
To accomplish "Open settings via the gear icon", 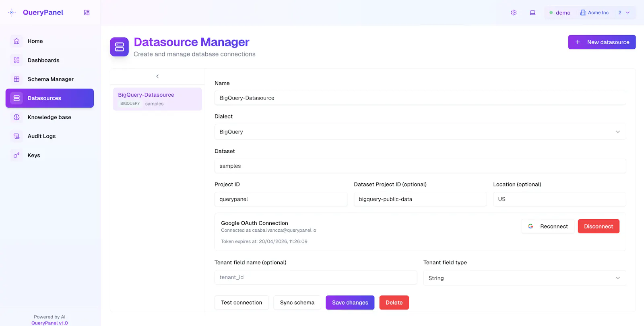I will [x=514, y=12].
